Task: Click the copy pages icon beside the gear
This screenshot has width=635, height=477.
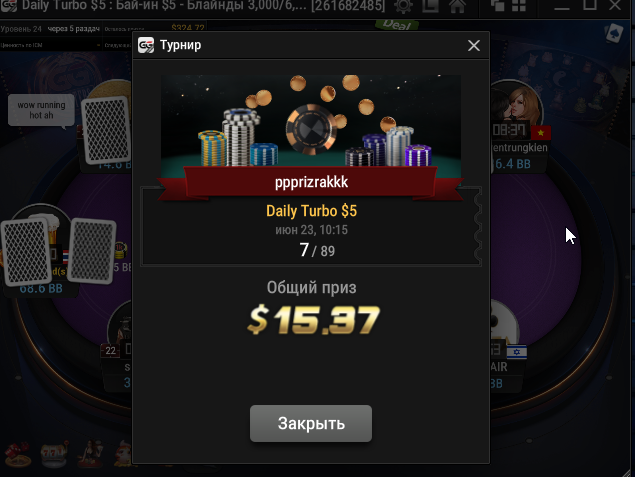Action: click(x=430, y=6)
